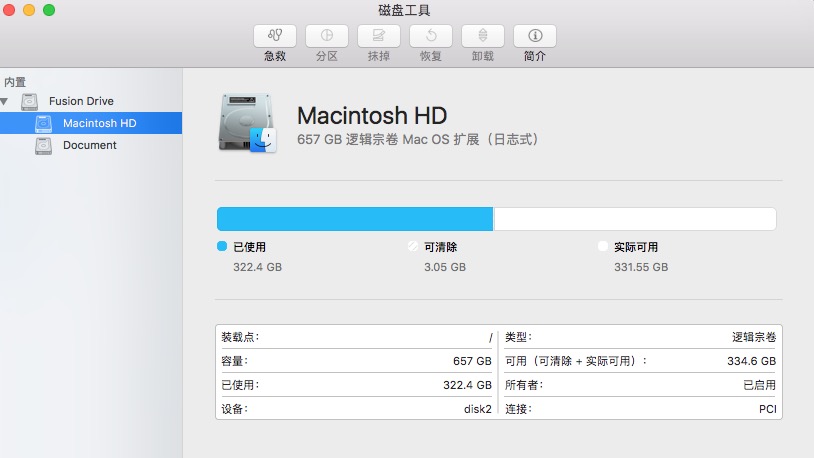Click the 类型 逻辑宗卷 row

(x=641, y=337)
